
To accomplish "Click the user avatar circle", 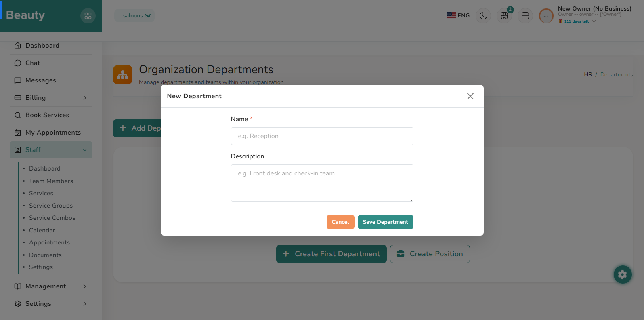I will [x=546, y=16].
